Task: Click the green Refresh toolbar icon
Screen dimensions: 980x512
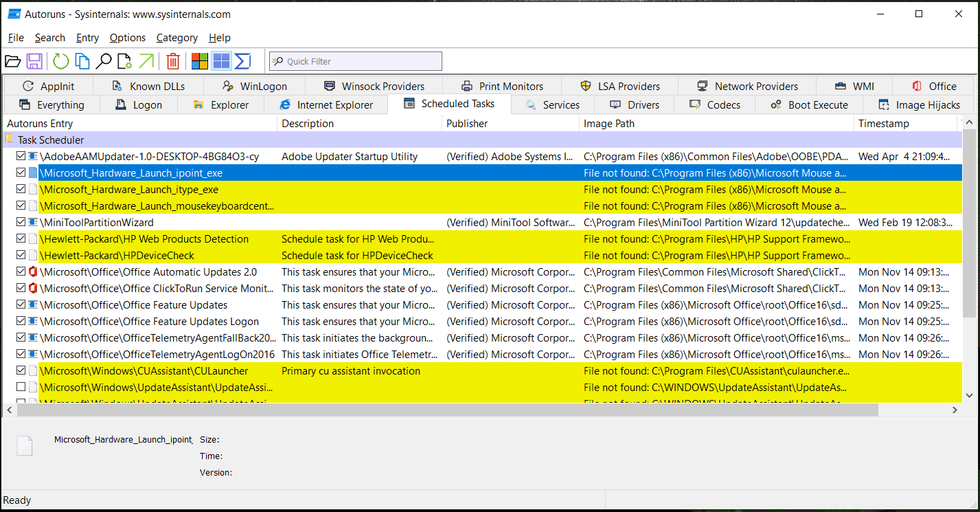Action: (x=61, y=61)
